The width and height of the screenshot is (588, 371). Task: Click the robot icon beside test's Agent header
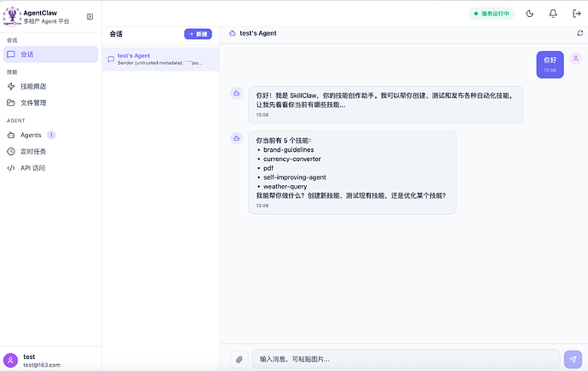[233, 33]
